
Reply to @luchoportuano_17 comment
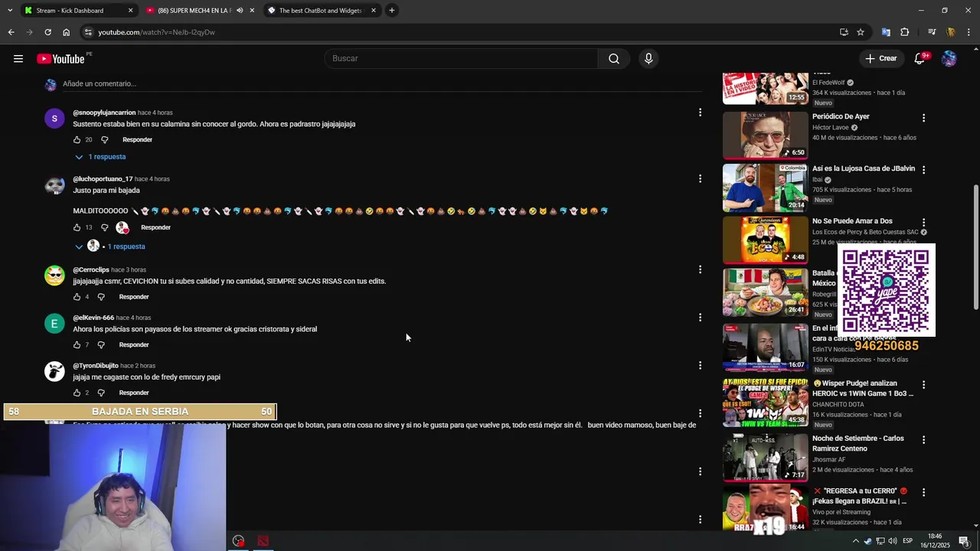(155, 227)
